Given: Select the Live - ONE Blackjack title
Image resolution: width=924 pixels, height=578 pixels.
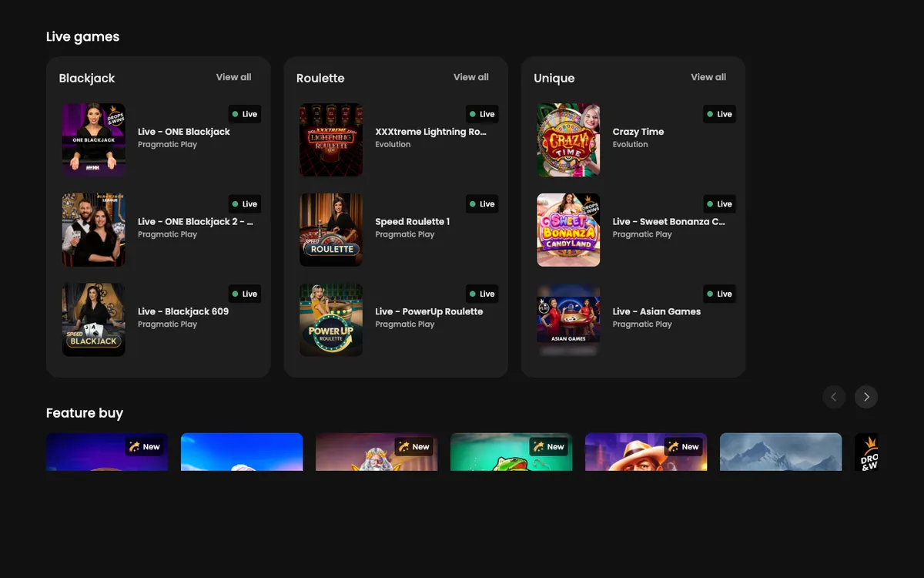Looking at the screenshot, I should pos(184,132).
